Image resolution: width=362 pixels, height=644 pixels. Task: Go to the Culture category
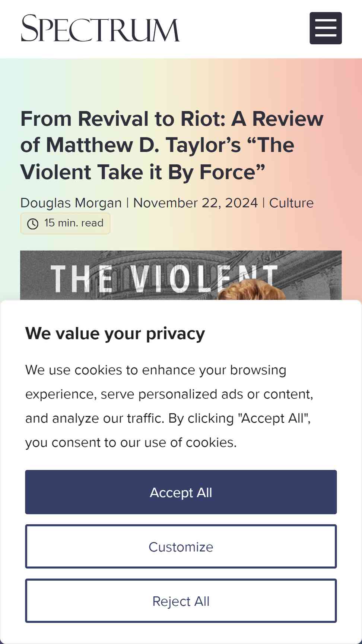click(x=291, y=203)
